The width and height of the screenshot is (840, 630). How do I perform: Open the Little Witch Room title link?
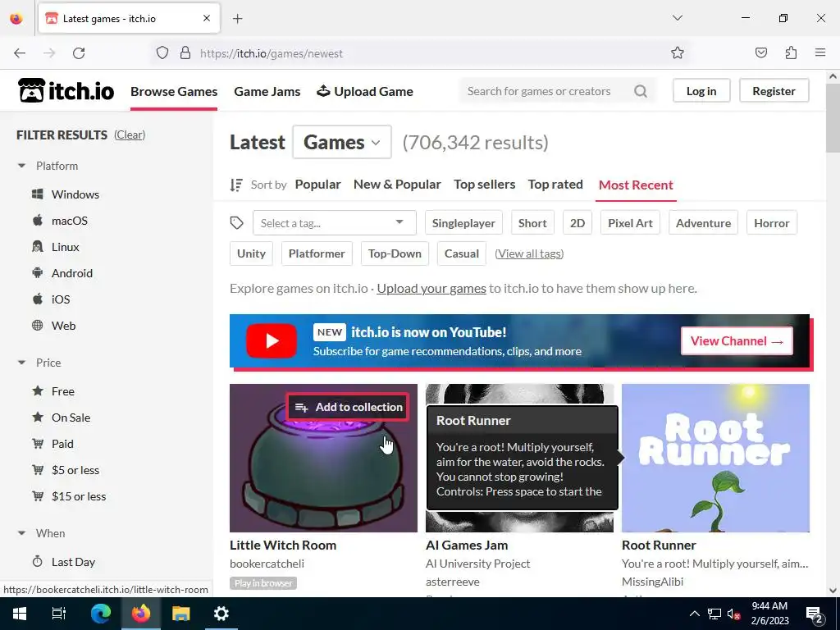(283, 545)
